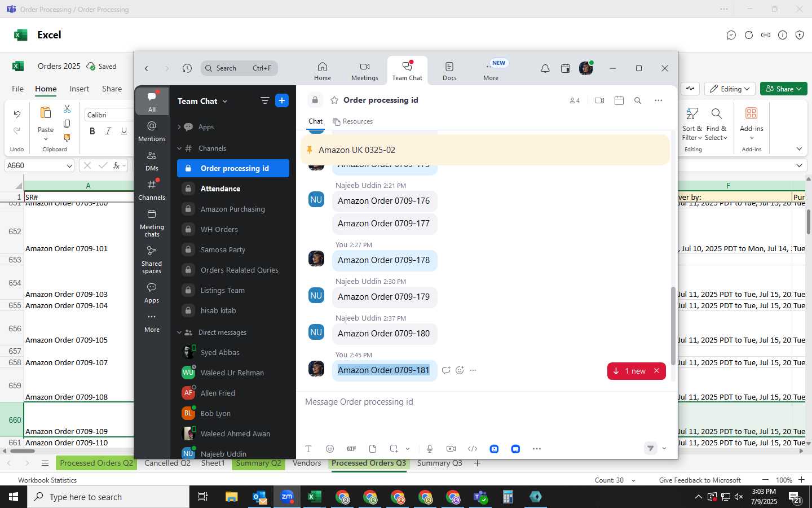The image size is (812, 508).
Task: Open the emoji picker in message composer
Action: click(x=330, y=449)
